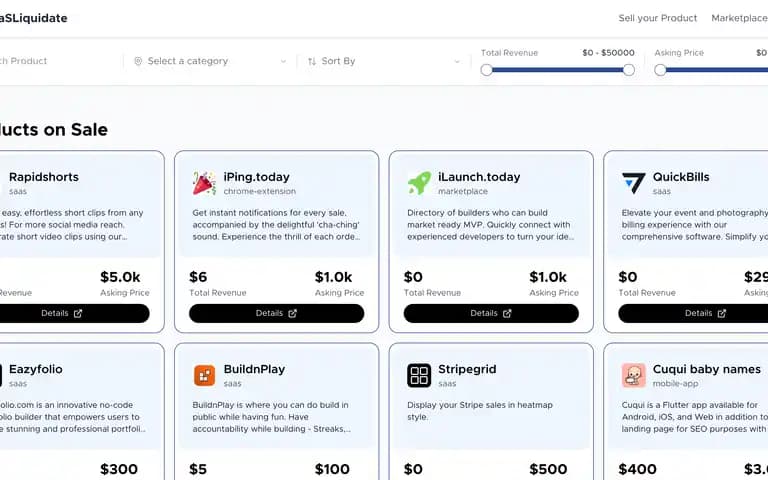Click the Total Revenue slider minimum handle

pyautogui.click(x=486, y=70)
